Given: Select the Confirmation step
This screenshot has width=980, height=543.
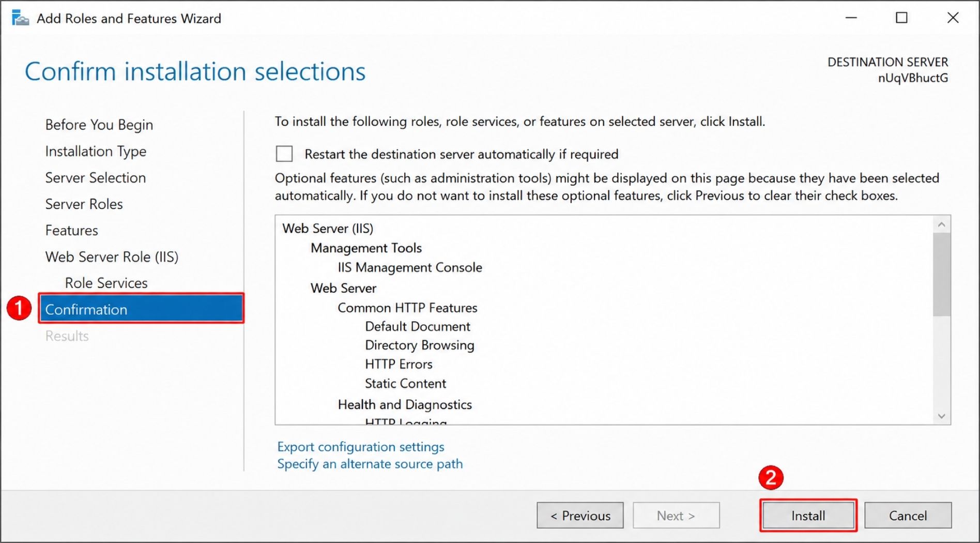Looking at the screenshot, I should (x=141, y=309).
